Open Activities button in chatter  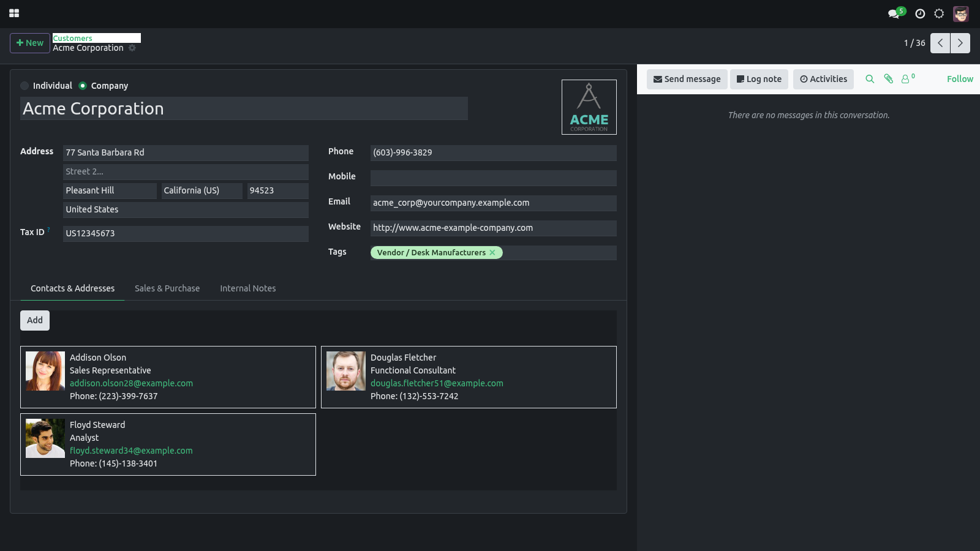[x=823, y=79]
